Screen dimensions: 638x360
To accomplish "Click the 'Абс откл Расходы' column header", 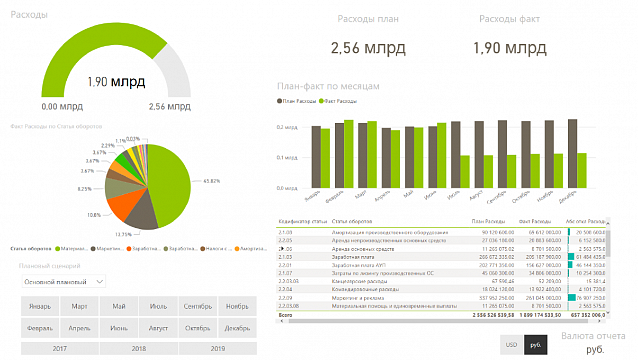I will 585,222.
